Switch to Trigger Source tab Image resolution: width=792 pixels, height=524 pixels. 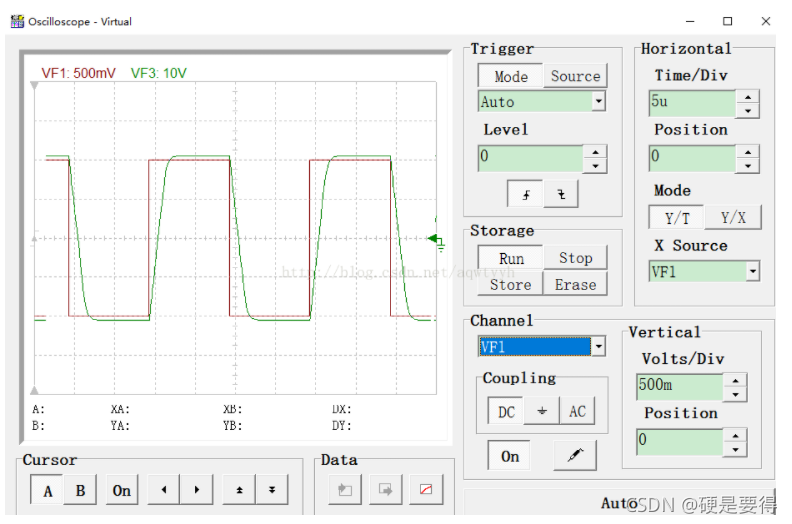(575, 76)
